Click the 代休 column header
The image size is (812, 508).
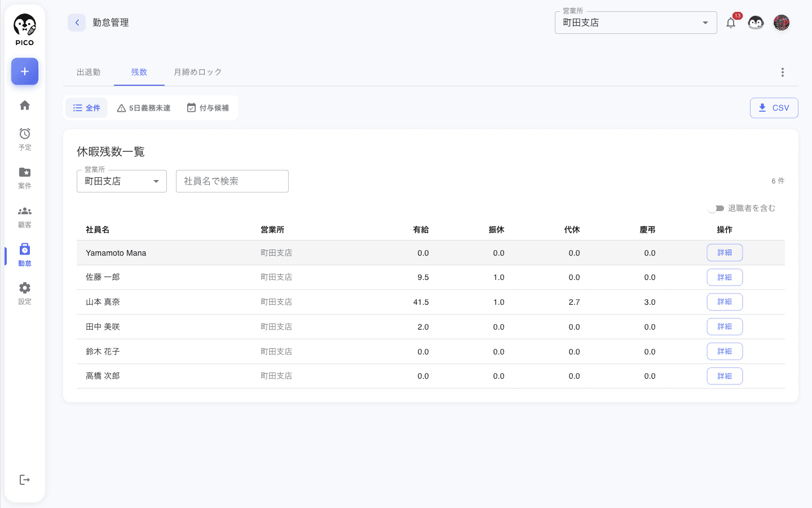(572, 230)
